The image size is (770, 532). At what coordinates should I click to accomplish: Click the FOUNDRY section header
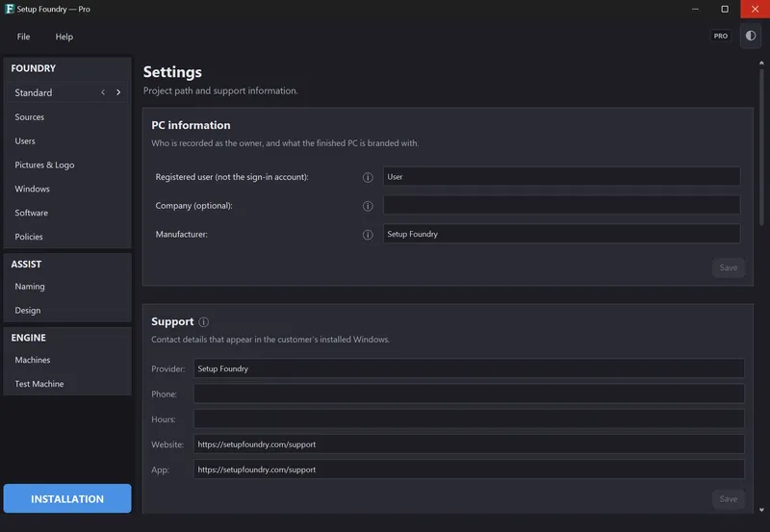(x=34, y=68)
